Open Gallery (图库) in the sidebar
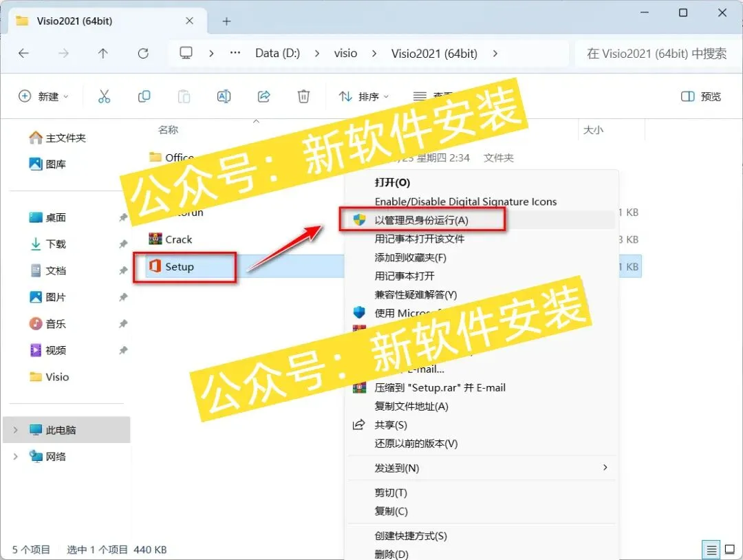The height and width of the screenshot is (560, 743). [x=47, y=164]
